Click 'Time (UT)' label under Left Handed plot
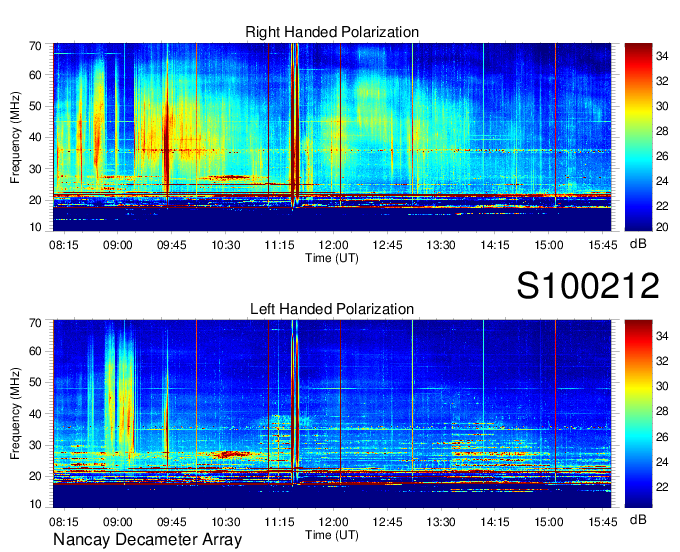680x552 pixels. click(332, 535)
